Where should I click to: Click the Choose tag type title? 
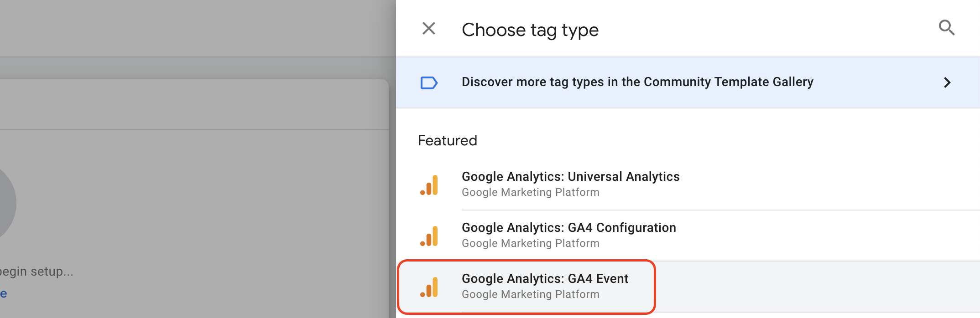(530, 29)
